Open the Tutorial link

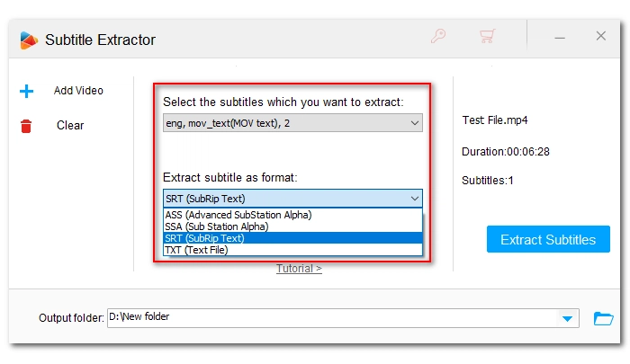coord(299,269)
